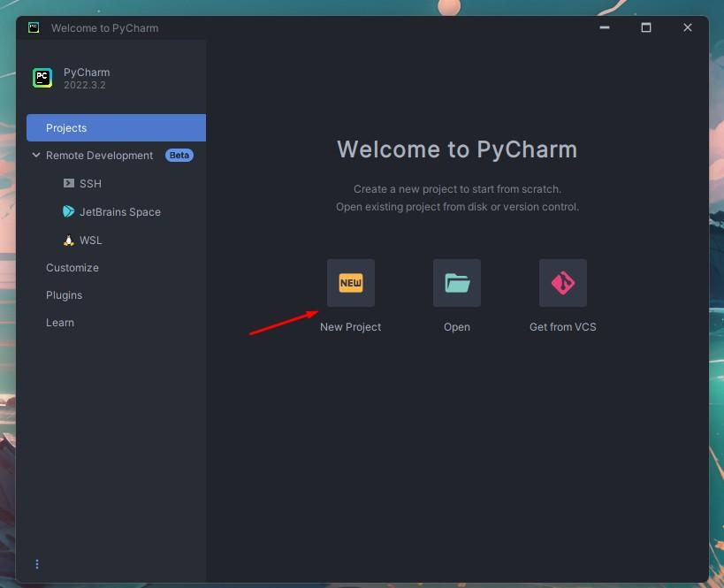Click the Get from VCS text label
This screenshot has height=588, width=724.
coord(563,327)
